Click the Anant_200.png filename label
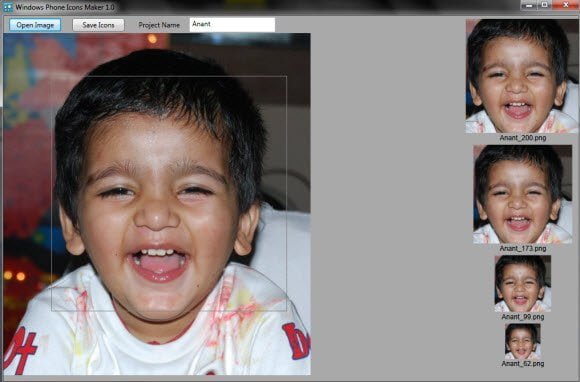 click(x=523, y=138)
